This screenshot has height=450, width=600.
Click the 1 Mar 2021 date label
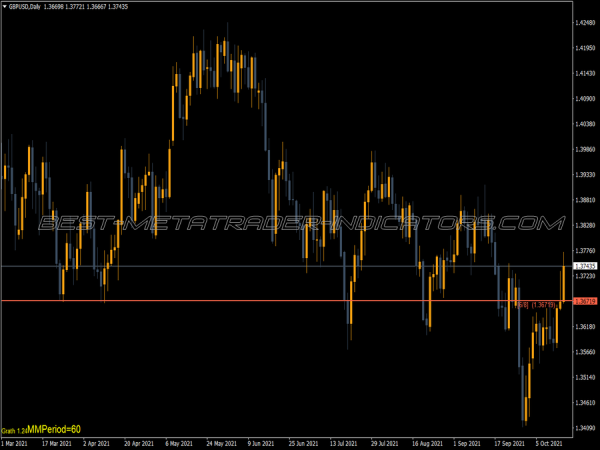click(x=16, y=443)
